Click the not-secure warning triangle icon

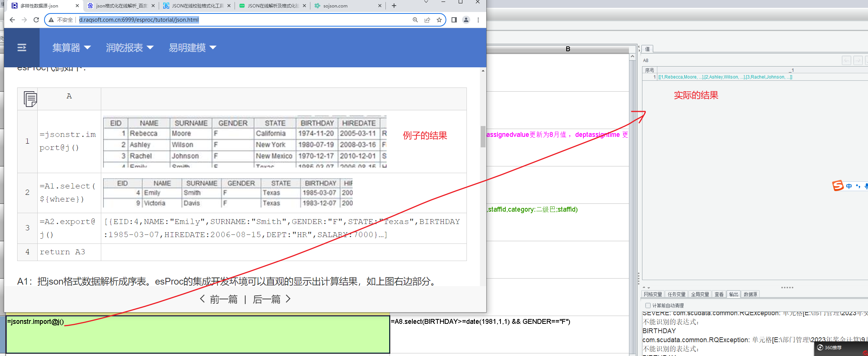pyautogui.click(x=51, y=20)
